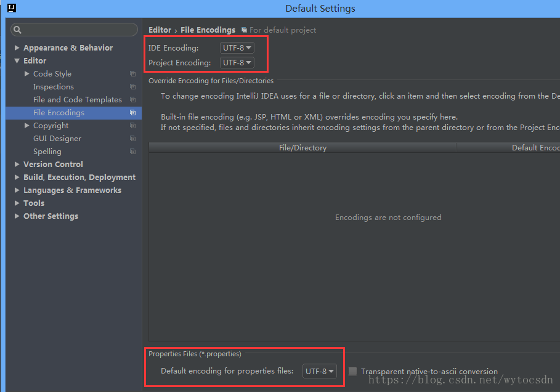Expand the Appearance & Behavior section
The width and height of the screenshot is (560, 392).
coord(17,47)
